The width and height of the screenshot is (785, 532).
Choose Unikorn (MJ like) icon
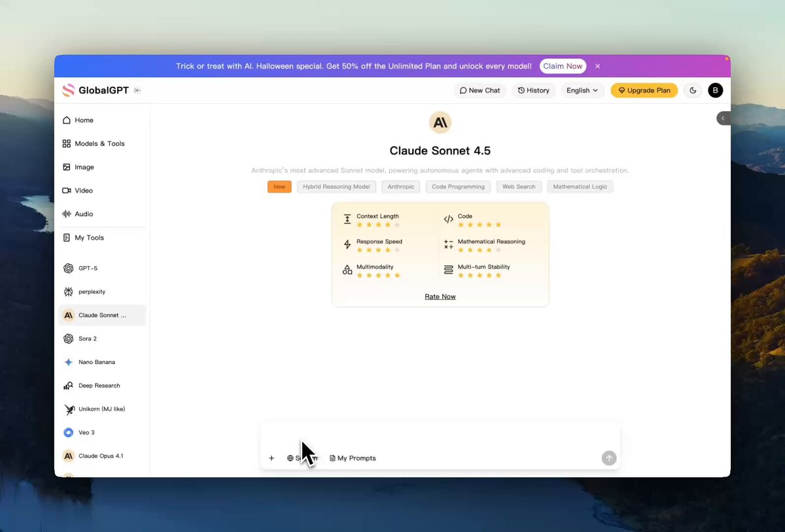tap(69, 409)
